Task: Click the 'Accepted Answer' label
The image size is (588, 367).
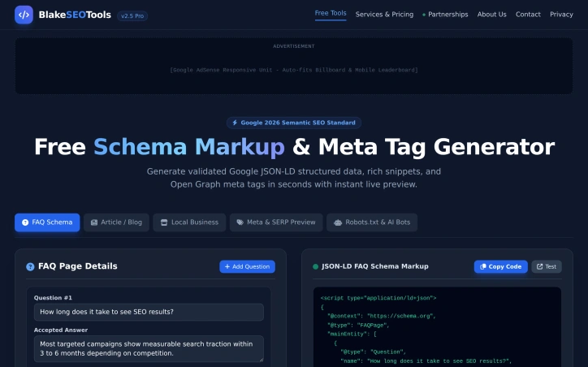Action: 61,330
